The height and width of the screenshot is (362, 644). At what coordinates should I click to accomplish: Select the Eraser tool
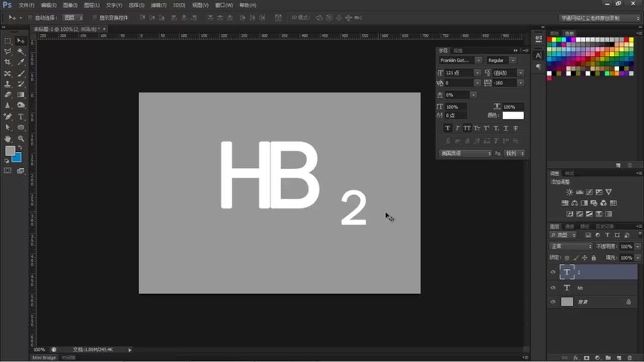8,95
